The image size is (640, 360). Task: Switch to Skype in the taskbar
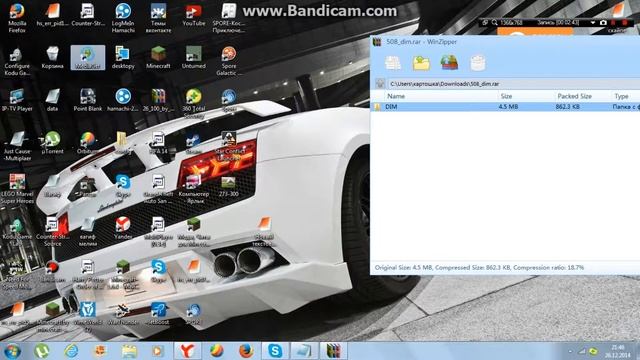275,351
